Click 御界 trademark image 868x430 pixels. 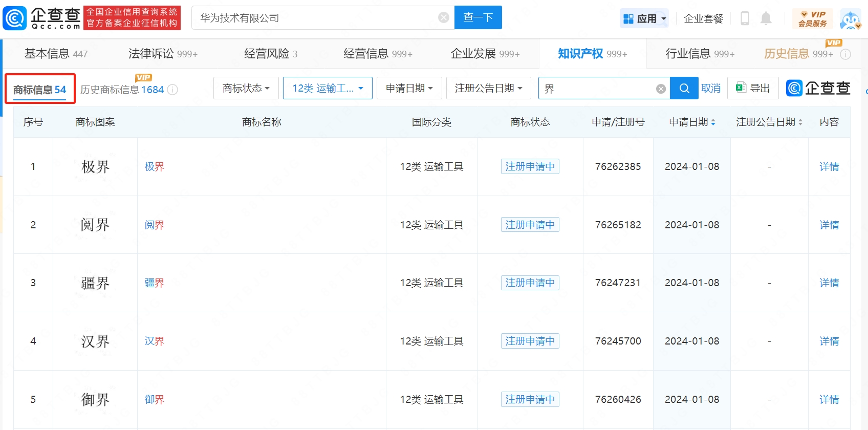[95, 399]
